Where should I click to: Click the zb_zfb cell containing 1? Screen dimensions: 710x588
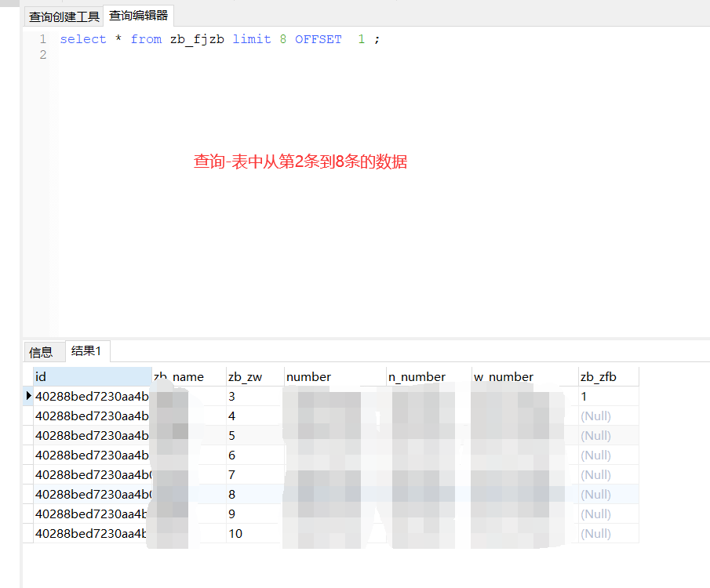(x=609, y=396)
